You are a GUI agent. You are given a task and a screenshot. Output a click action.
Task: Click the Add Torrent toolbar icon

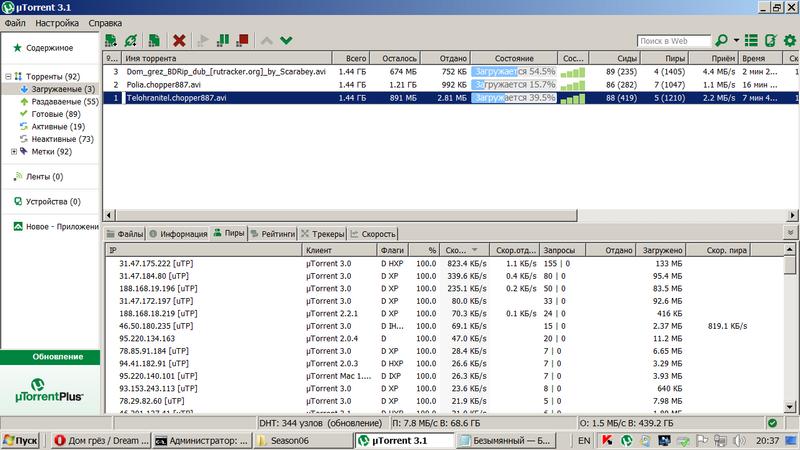pyautogui.click(x=111, y=40)
